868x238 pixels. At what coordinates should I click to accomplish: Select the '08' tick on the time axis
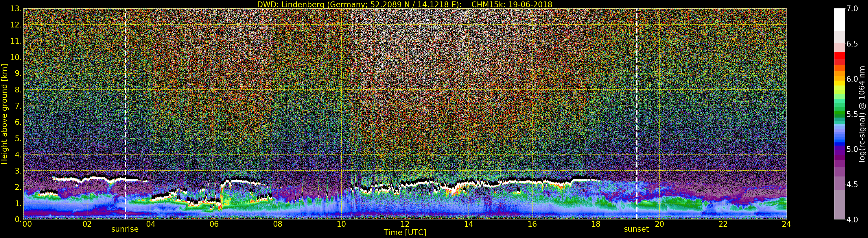[x=278, y=224]
